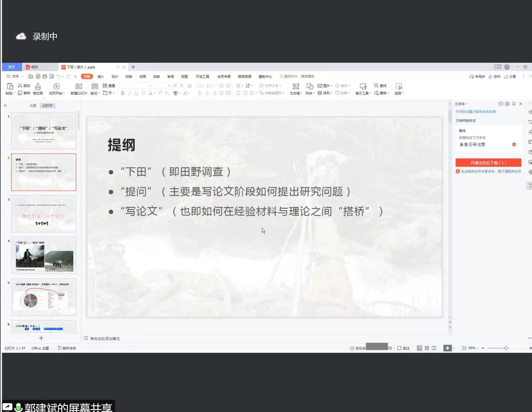
Task: Click the save icon in quick toolbar
Action: 31,76
